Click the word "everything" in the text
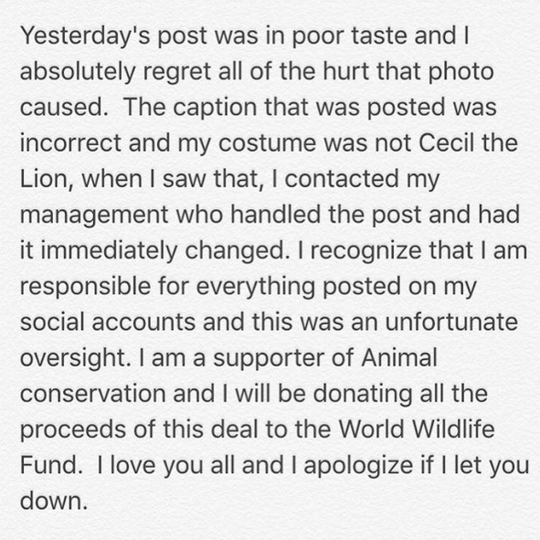Image resolution: width=540 pixels, height=540 pixels. tap(256, 287)
